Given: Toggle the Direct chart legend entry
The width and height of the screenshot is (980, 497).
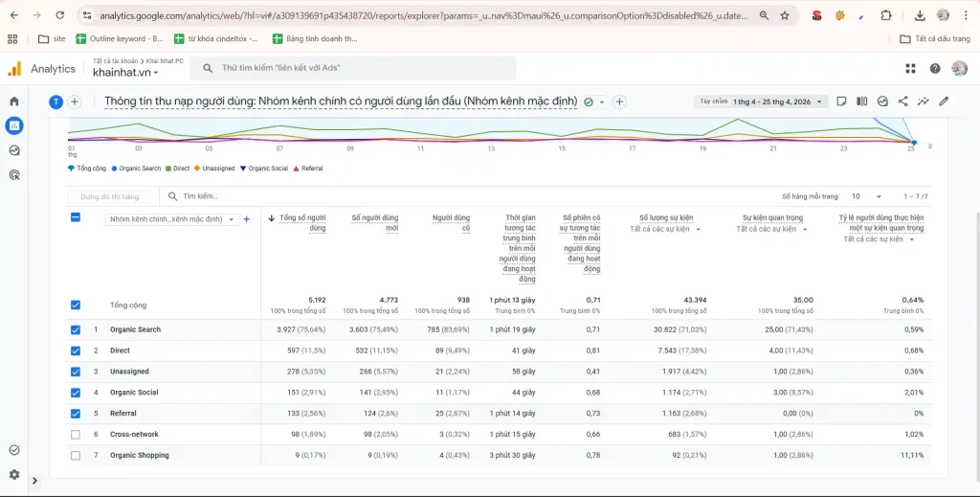Looking at the screenshot, I should click(178, 169).
